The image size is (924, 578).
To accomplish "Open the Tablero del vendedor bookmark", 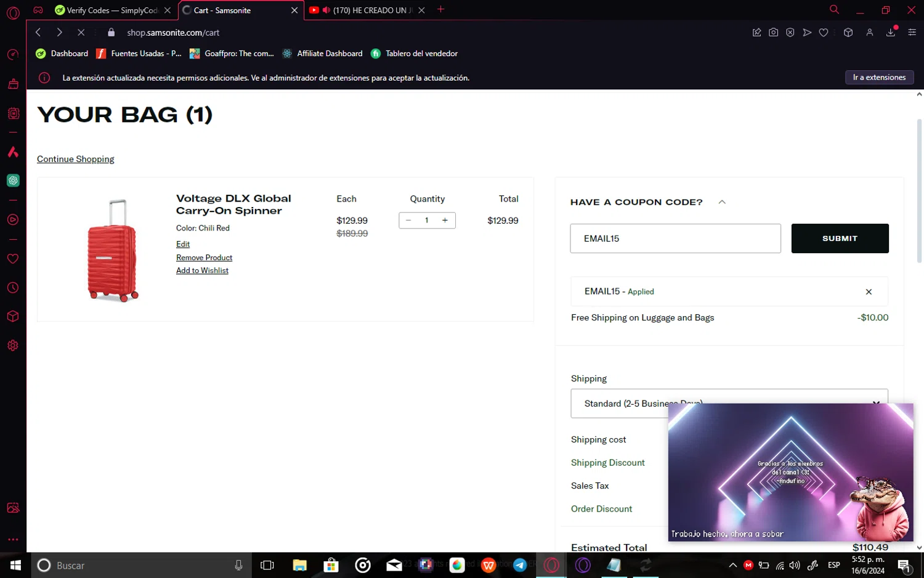I will point(414,54).
